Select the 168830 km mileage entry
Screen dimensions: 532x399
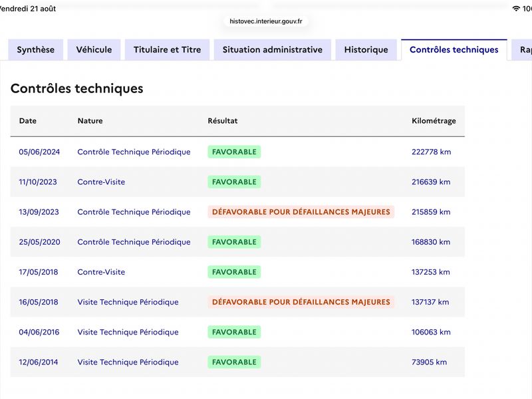431,242
